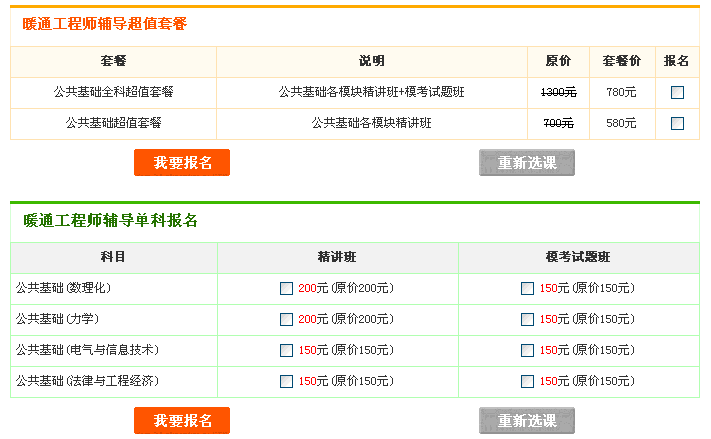
Task: Click 重新选课 under the 单科报名 table
Action: point(527,421)
